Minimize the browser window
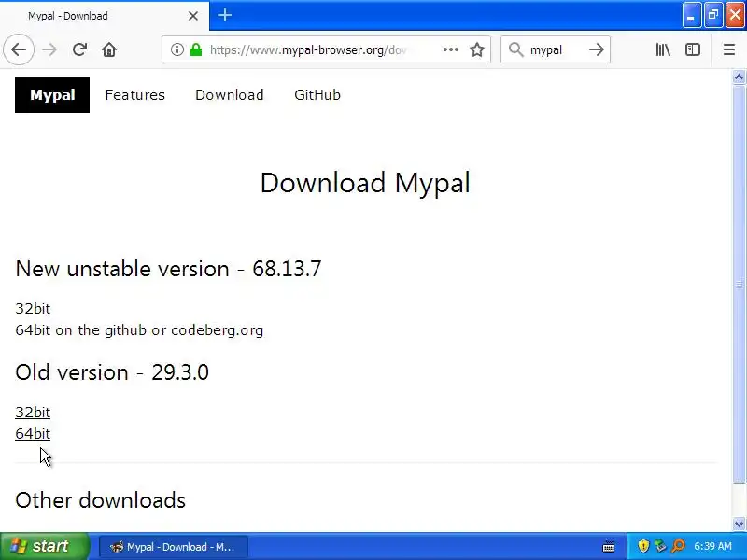Viewport: 747px width, 560px height. pyautogui.click(x=691, y=16)
